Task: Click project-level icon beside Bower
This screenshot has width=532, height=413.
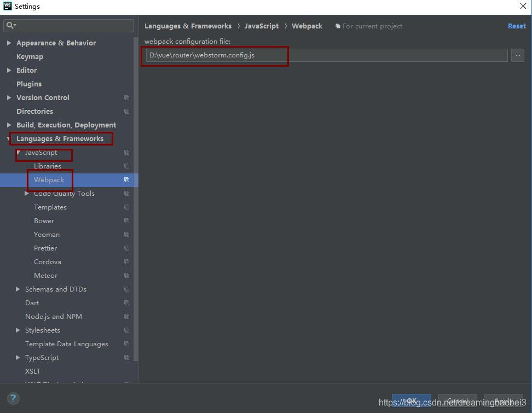Action: (126, 221)
